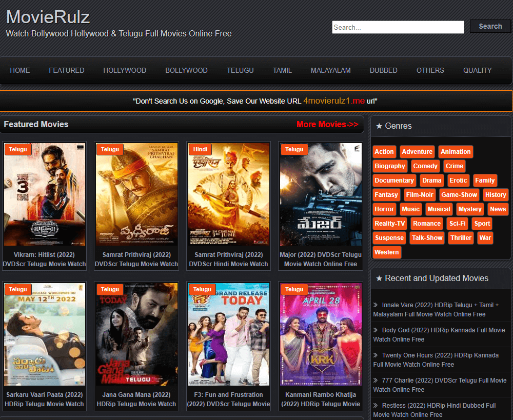Click the Search button
The image size is (513, 420).
[x=490, y=26]
